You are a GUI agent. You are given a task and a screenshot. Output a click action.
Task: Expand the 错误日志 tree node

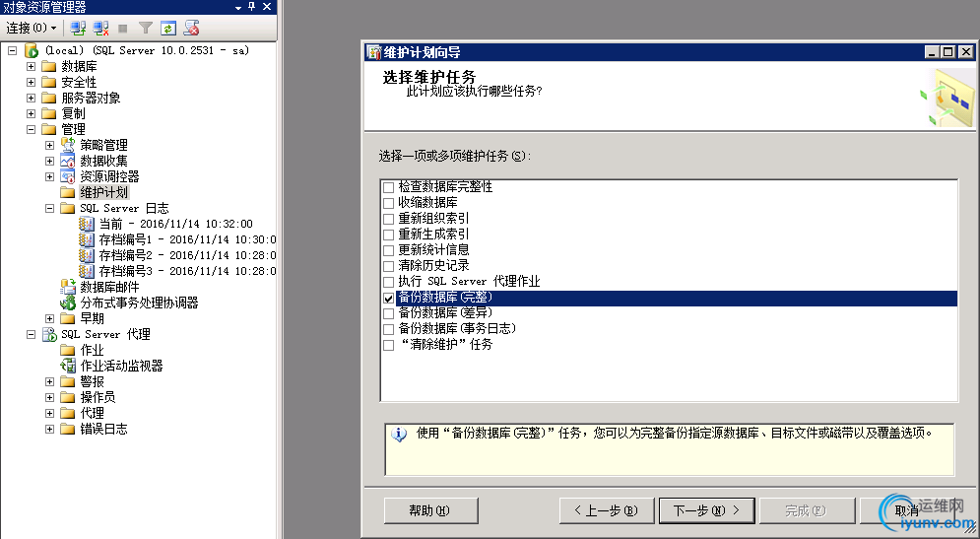pos(49,429)
